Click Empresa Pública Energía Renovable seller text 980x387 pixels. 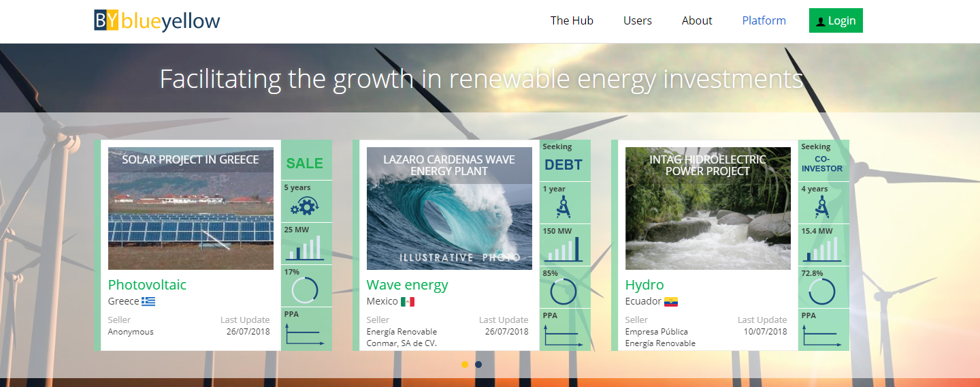(661, 337)
